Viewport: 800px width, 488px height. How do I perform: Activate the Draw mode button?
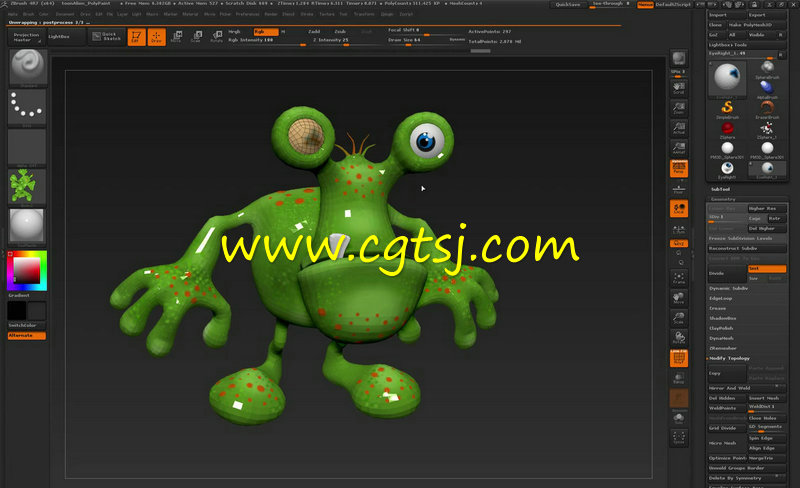[x=157, y=37]
